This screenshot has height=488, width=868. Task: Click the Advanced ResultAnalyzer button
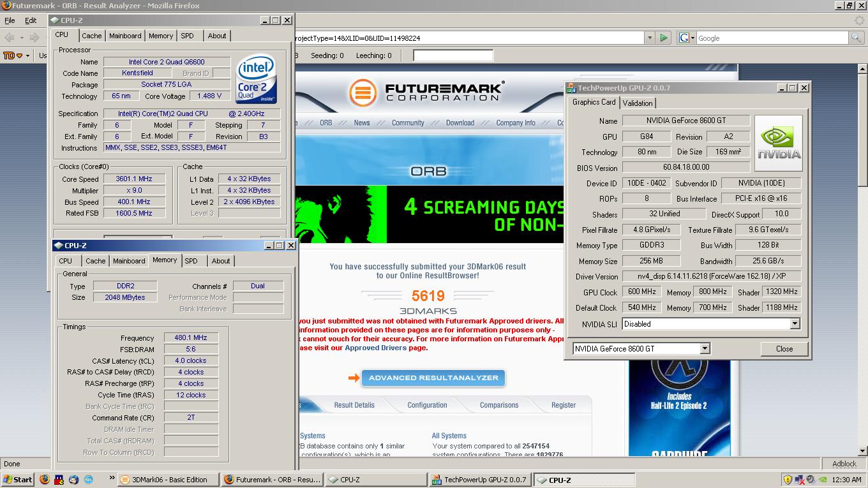pos(433,378)
